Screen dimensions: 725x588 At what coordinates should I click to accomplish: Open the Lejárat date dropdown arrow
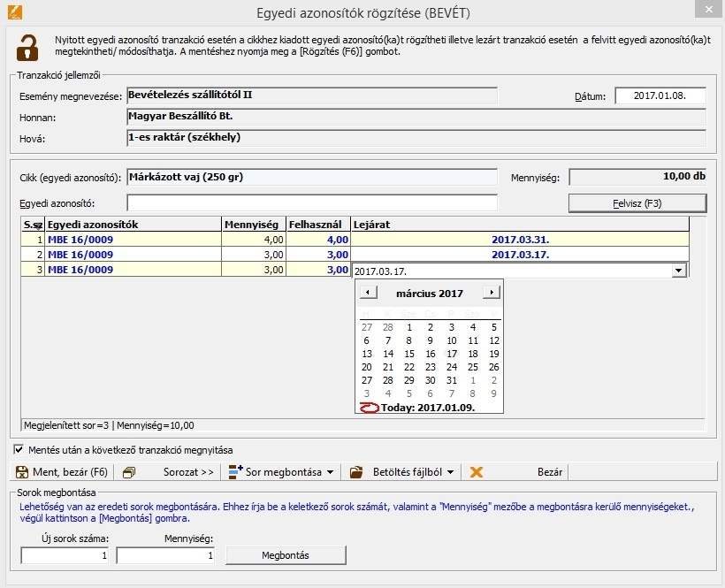[x=678, y=271]
